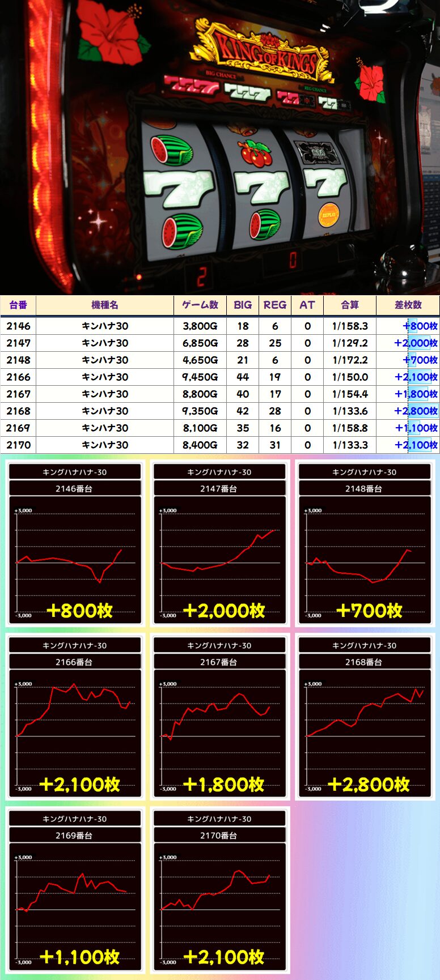Select the ゲーム数 column header
Image resolution: width=440 pixels, height=980 pixels.
tap(200, 305)
